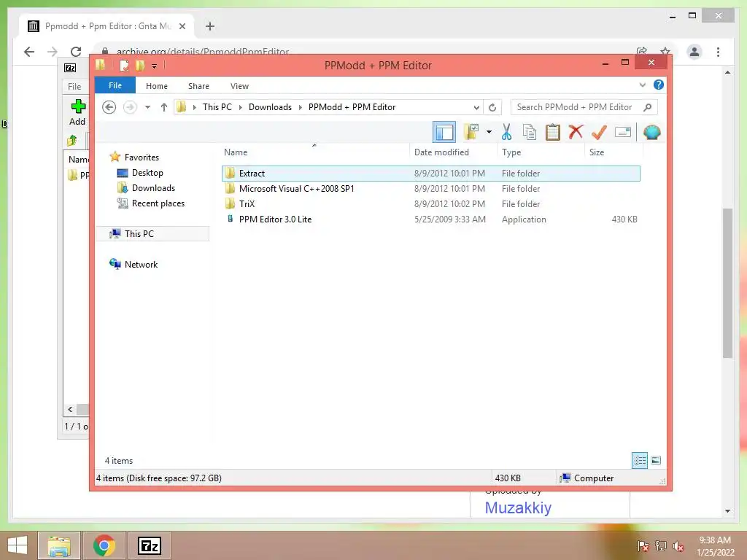The image size is (747, 560).
Task: Click the Rename toolbar icon
Action: pyautogui.click(x=623, y=132)
